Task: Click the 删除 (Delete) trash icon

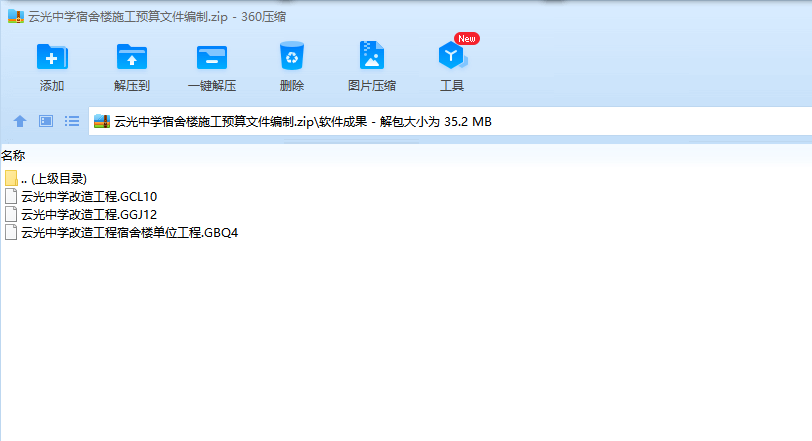Action: [292, 56]
